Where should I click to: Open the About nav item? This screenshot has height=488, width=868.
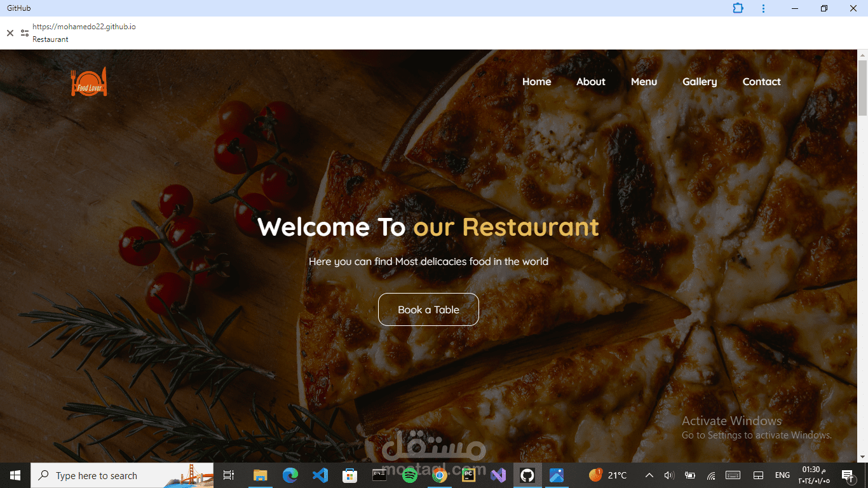(x=591, y=81)
